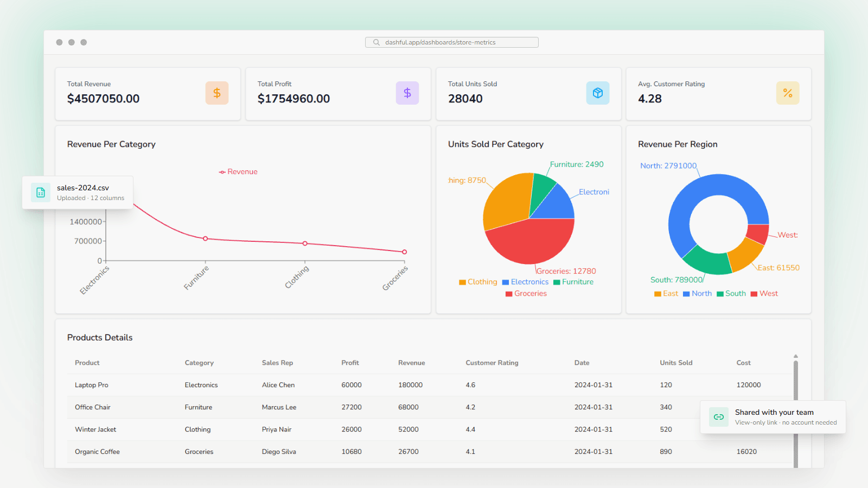Click sales rep Diego Silva

click(x=279, y=452)
